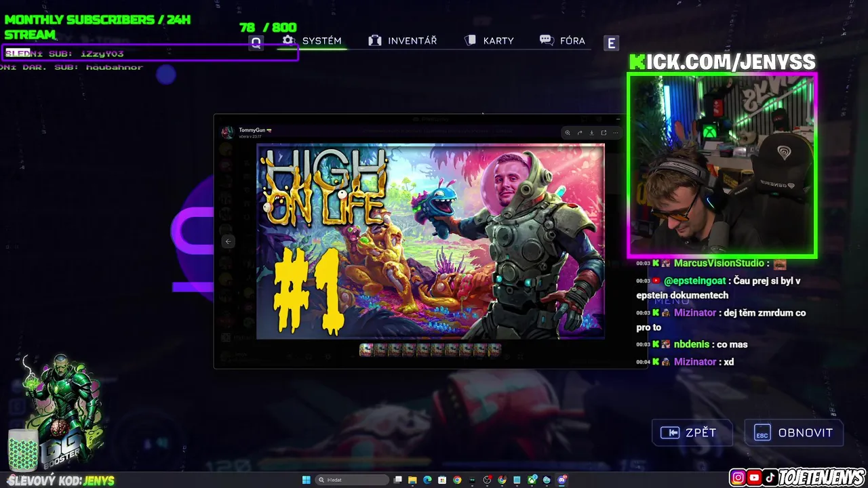This screenshot has height=488, width=868.
Task: Click the Hledat taskbar search box
Action: (352, 480)
